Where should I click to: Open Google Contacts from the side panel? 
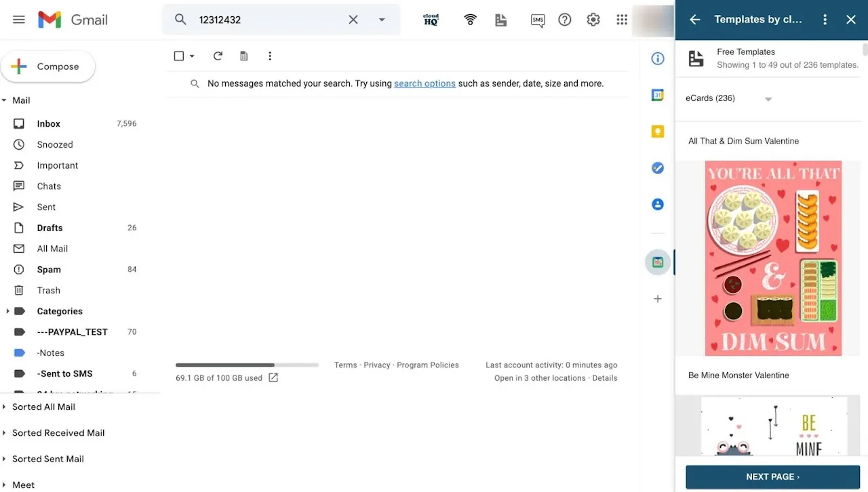[657, 204]
